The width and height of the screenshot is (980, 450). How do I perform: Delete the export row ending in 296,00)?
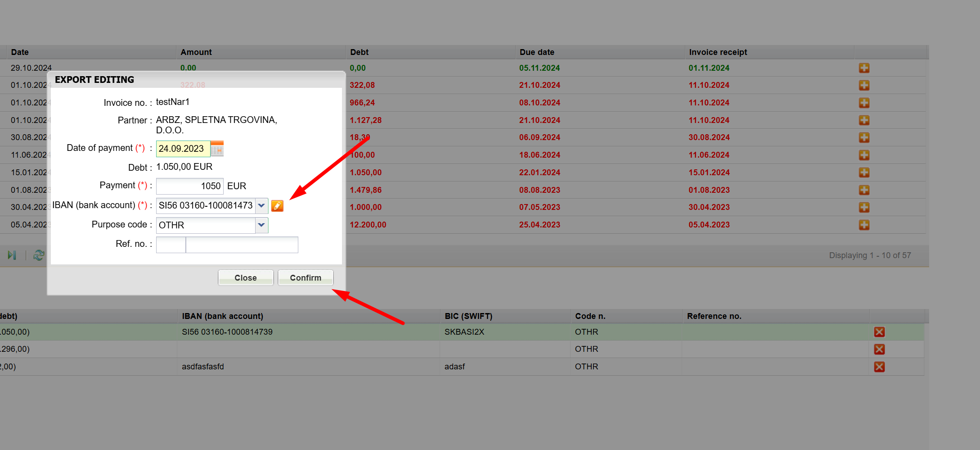879,349
